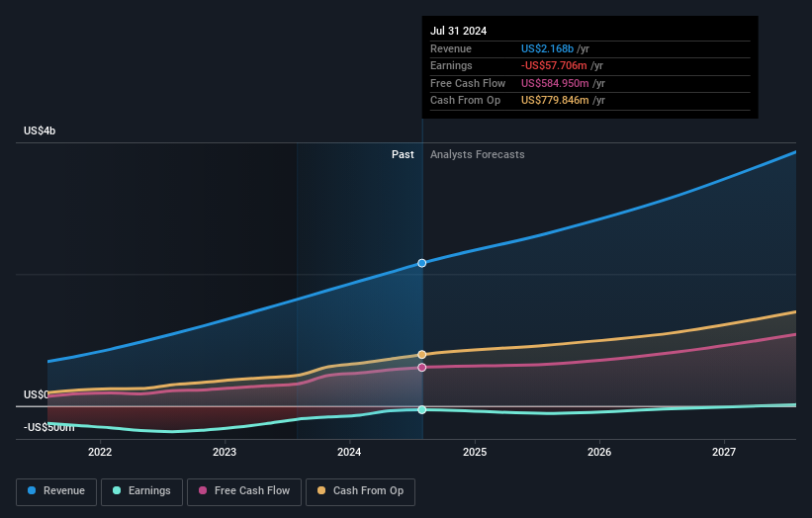
Task: Click the US$2.168b revenue value
Action: pyautogui.click(x=547, y=48)
